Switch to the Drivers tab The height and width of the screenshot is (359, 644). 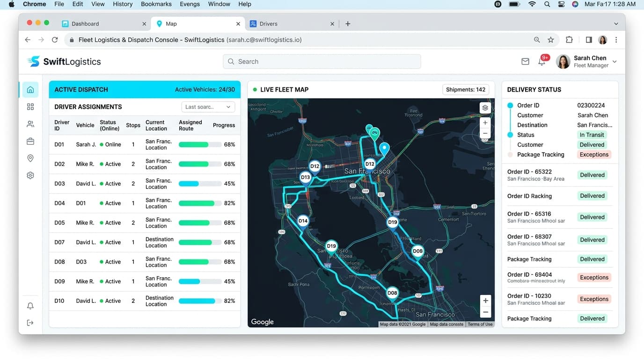292,24
